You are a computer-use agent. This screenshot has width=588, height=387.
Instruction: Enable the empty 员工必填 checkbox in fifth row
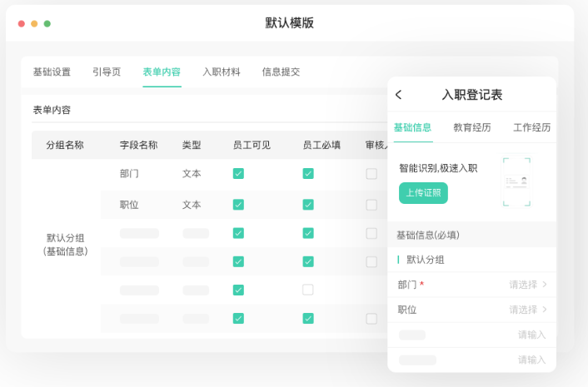tap(308, 290)
